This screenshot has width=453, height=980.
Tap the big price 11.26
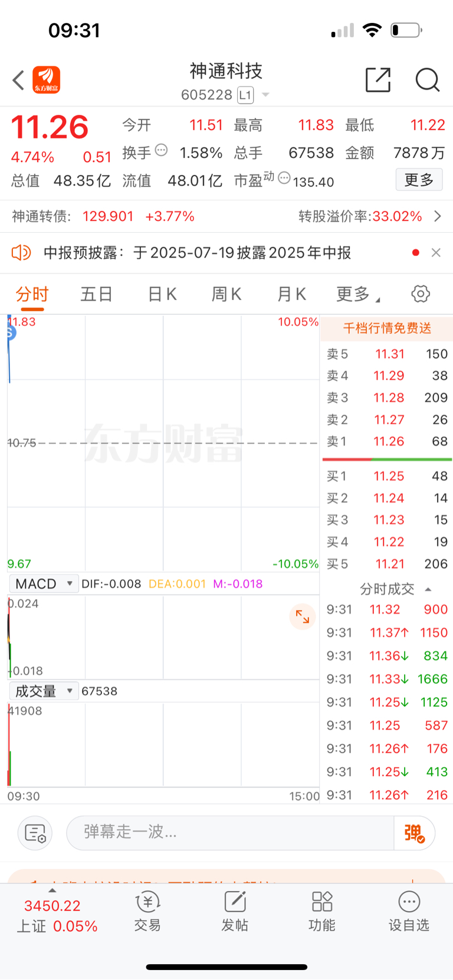[50, 127]
